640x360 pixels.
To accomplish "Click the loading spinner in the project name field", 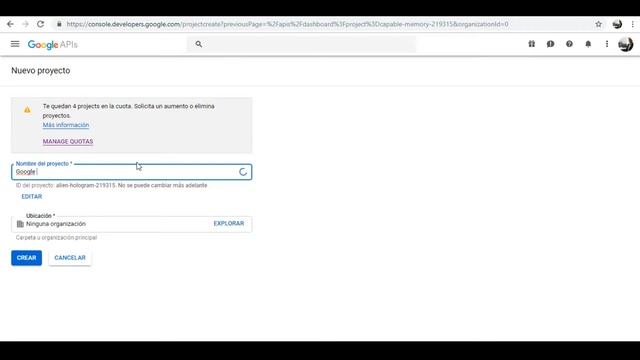I will [243, 172].
